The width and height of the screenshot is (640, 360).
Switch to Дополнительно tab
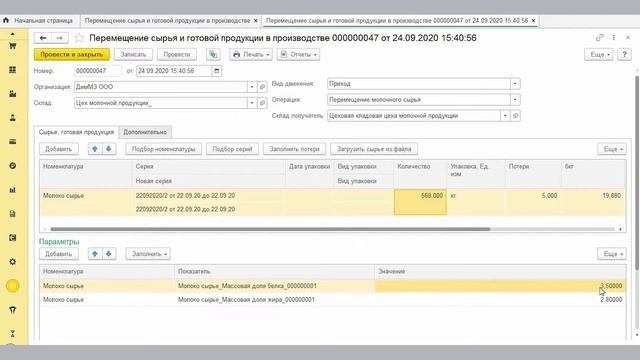[145, 132]
